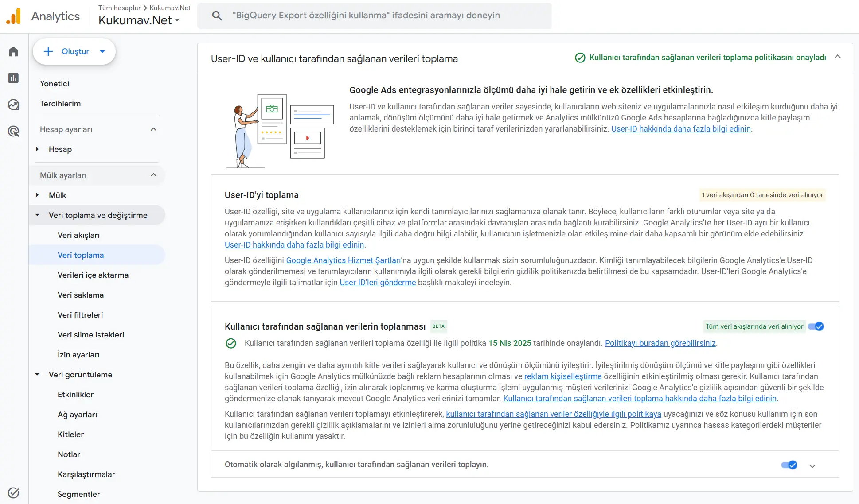The width and height of the screenshot is (859, 504).
Task: Open Google Analytics Hizmet Şartları link
Action: coord(344,260)
